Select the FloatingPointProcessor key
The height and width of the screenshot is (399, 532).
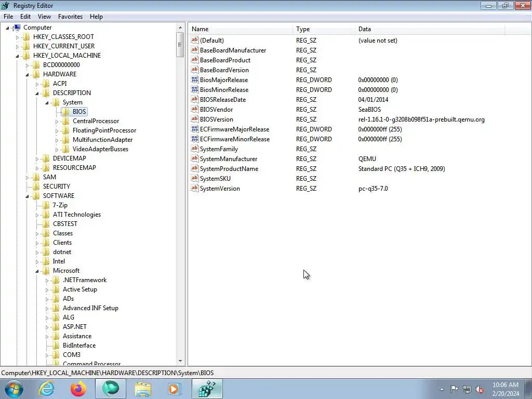pyautogui.click(x=104, y=130)
